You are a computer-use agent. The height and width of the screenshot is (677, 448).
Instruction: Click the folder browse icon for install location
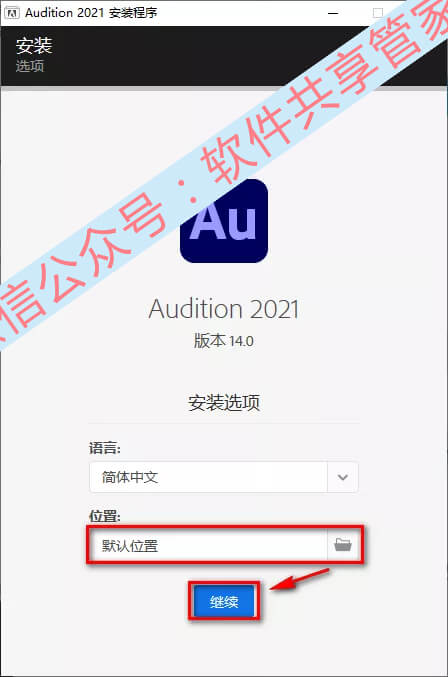point(343,545)
